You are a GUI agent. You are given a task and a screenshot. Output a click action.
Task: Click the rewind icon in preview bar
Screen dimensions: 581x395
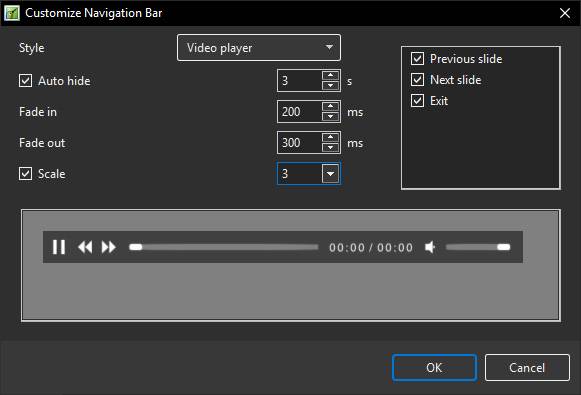click(x=85, y=247)
